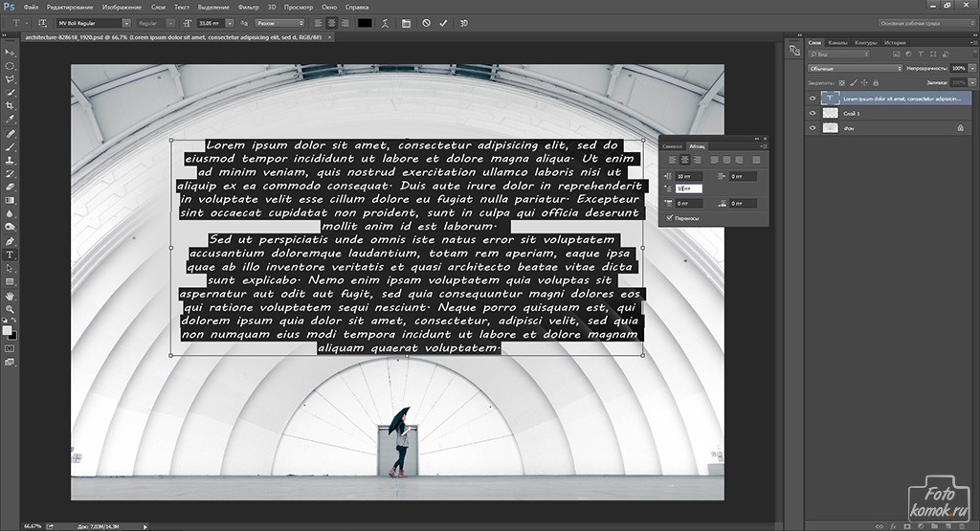Screen dimensions: 980x531
Task: Select the Horizontal Type tool in toolbar
Action: point(11,254)
